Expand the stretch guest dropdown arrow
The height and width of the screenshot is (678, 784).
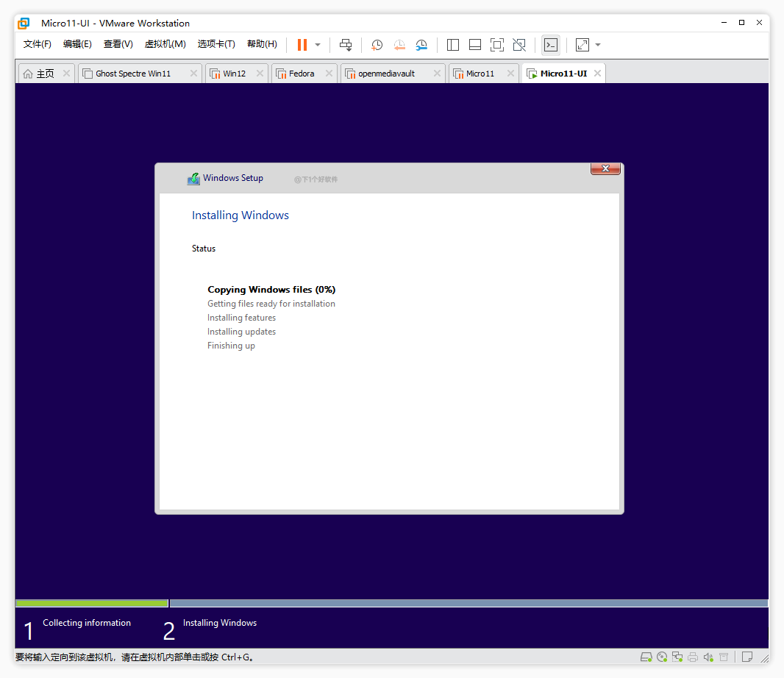[x=598, y=45]
